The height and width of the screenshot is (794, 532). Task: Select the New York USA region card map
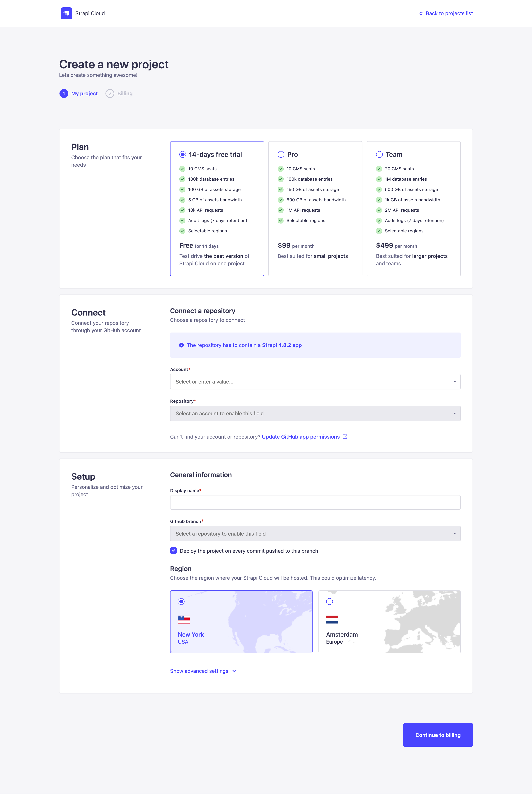pyautogui.click(x=241, y=622)
